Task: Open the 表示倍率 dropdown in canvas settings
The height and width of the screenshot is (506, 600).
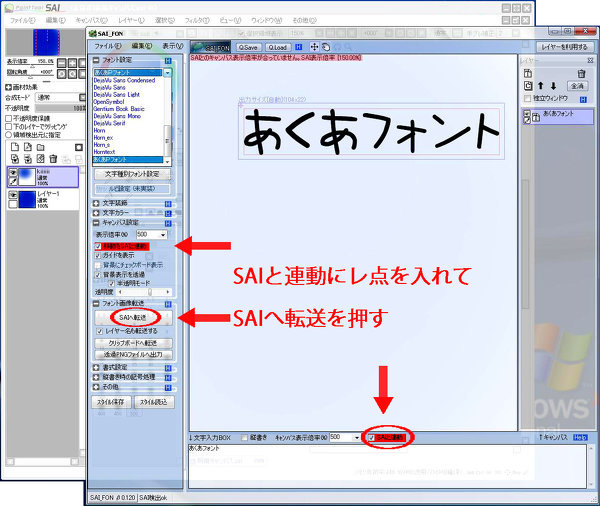Action: pyautogui.click(x=166, y=233)
